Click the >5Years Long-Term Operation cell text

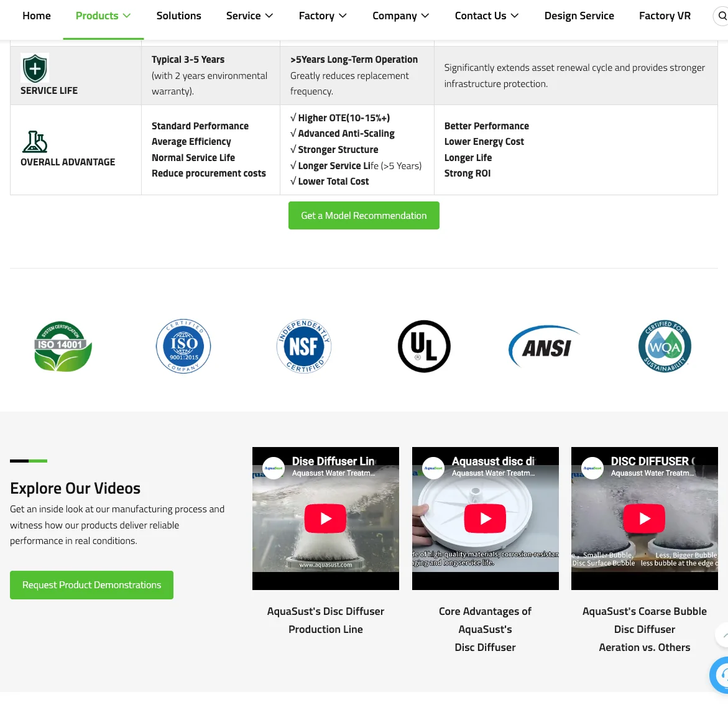point(354,60)
